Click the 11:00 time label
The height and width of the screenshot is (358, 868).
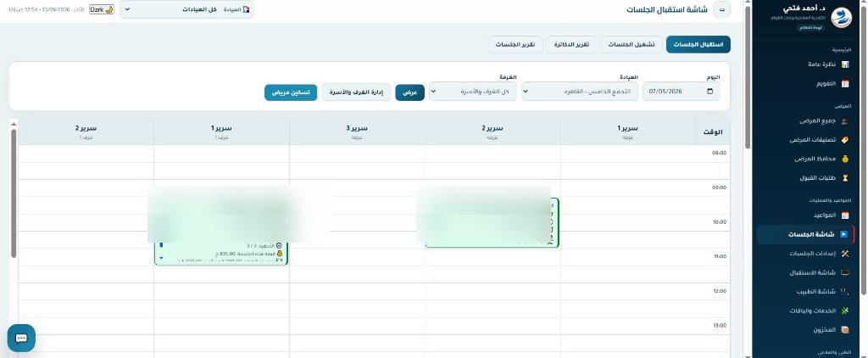pyautogui.click(x=719, y=256)
